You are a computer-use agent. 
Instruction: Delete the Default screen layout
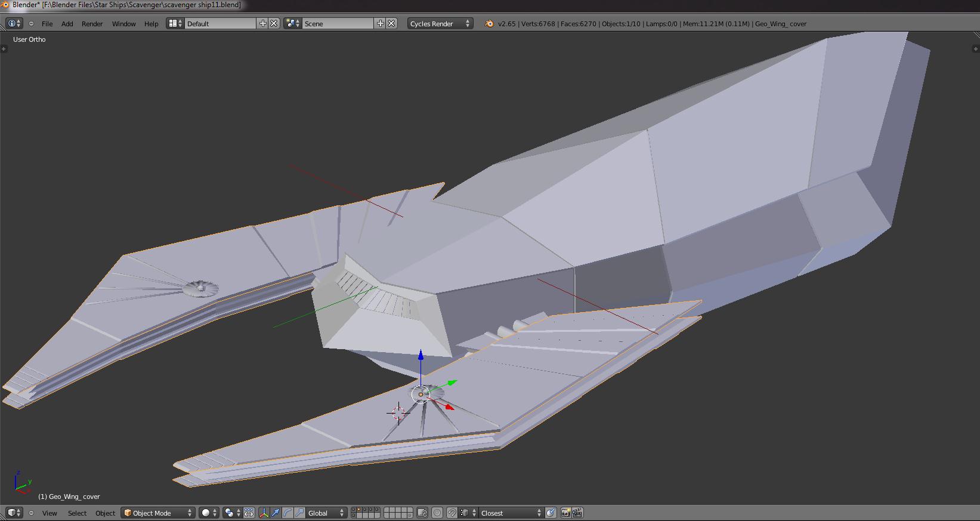(274, 23)
